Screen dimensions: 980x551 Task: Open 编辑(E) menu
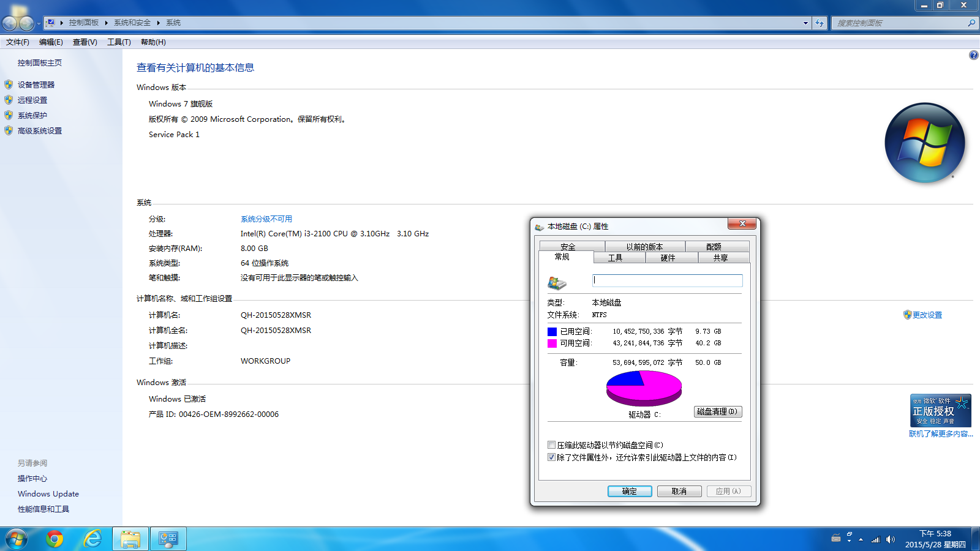click(51, 42)
